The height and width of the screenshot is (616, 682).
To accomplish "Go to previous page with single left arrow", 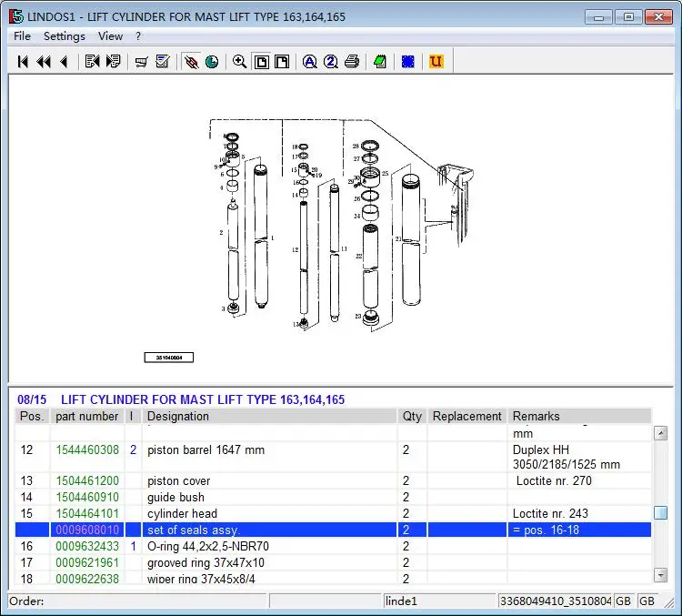I will point(64,62).
